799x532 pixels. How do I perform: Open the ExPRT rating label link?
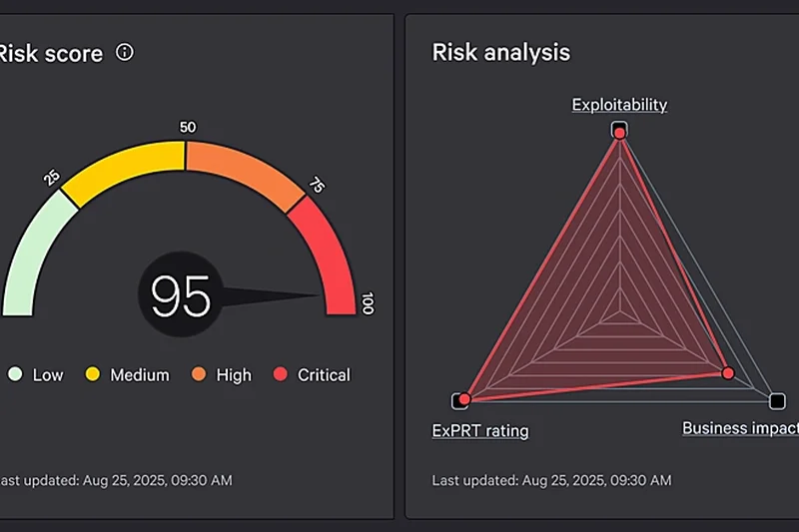click(480, 431)
